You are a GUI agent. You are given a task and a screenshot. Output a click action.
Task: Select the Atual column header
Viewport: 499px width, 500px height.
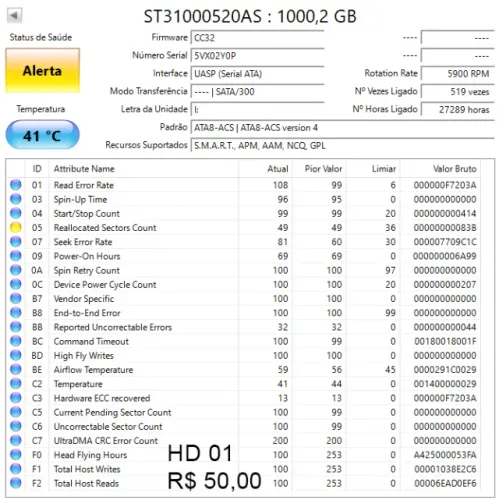[266, 169]
